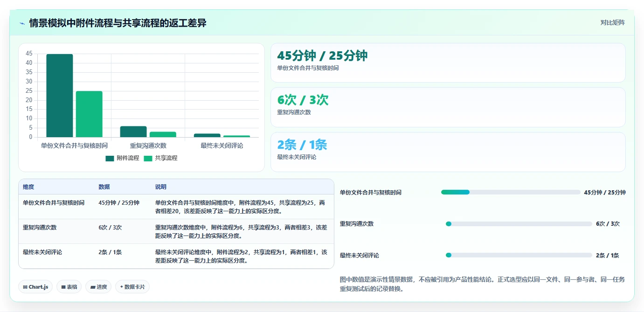
Task: Click the 2条 / 1条 value after the progress bar
Action: coord(608,255)
